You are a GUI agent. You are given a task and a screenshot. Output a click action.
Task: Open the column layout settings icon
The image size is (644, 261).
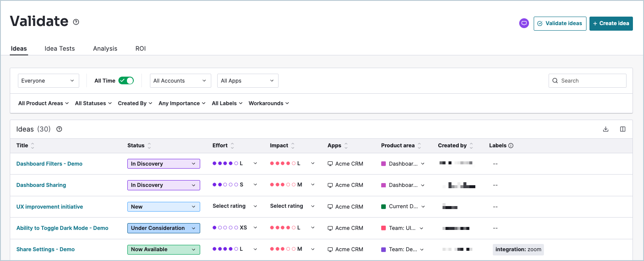[623, 129]
